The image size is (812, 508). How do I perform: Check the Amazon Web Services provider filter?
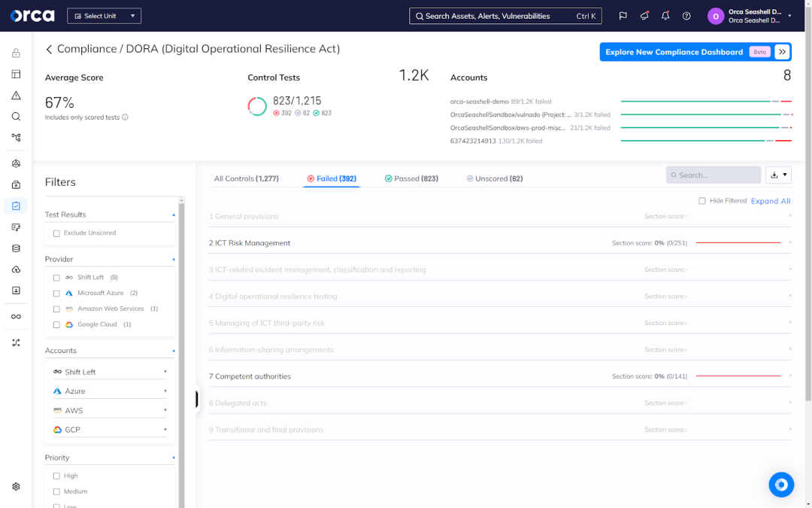click(x=56, y=309)
